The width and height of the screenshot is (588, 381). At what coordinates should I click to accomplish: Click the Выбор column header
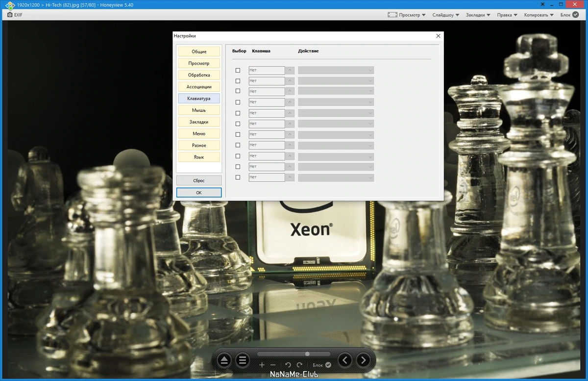(239, 51)
